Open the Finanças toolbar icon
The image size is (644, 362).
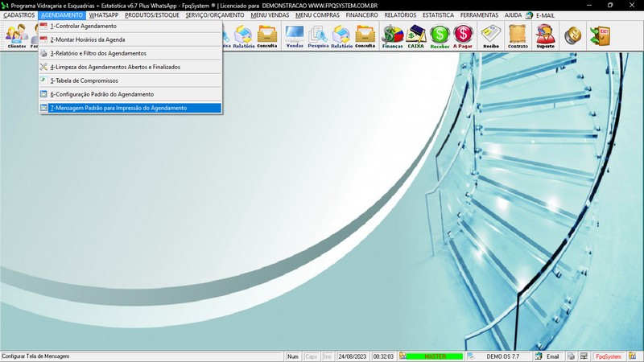coord(392,36)
